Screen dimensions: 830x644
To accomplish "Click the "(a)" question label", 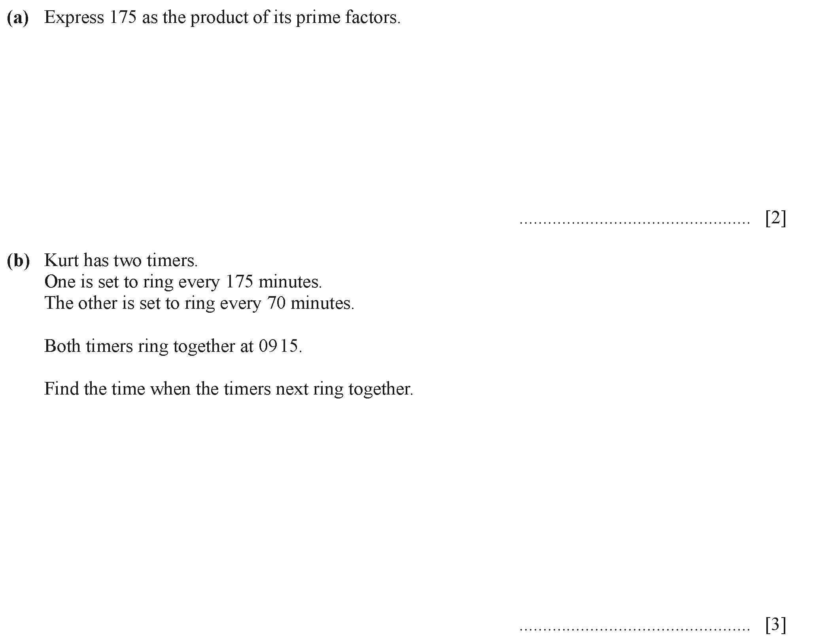I will 18,18.
